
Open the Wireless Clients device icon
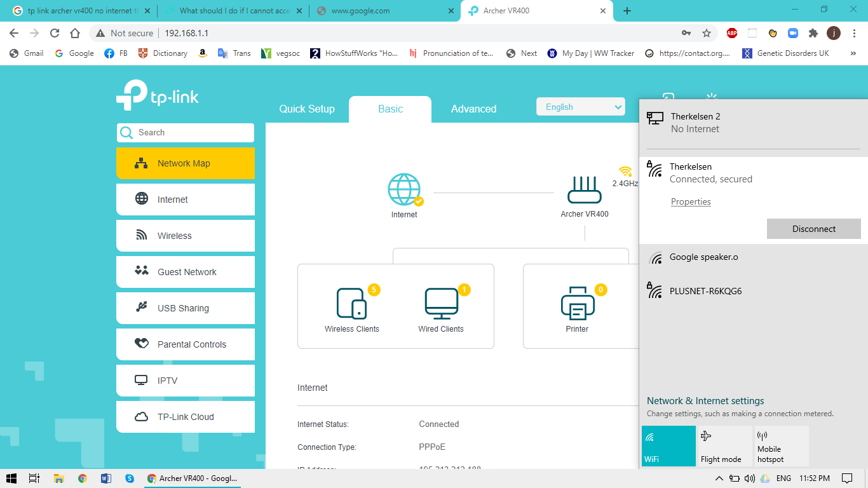click(x=351, y=303)
